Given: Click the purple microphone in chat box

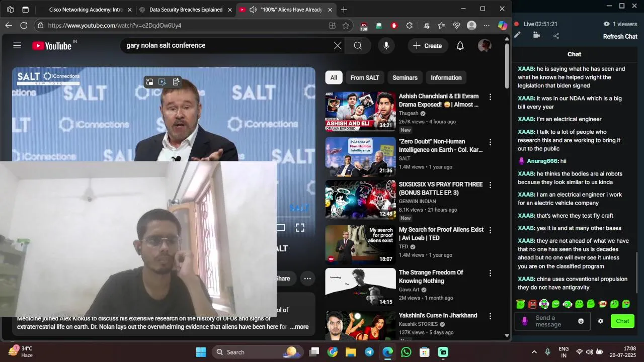Looking at the screenshot, I should (x=525, y=321).
